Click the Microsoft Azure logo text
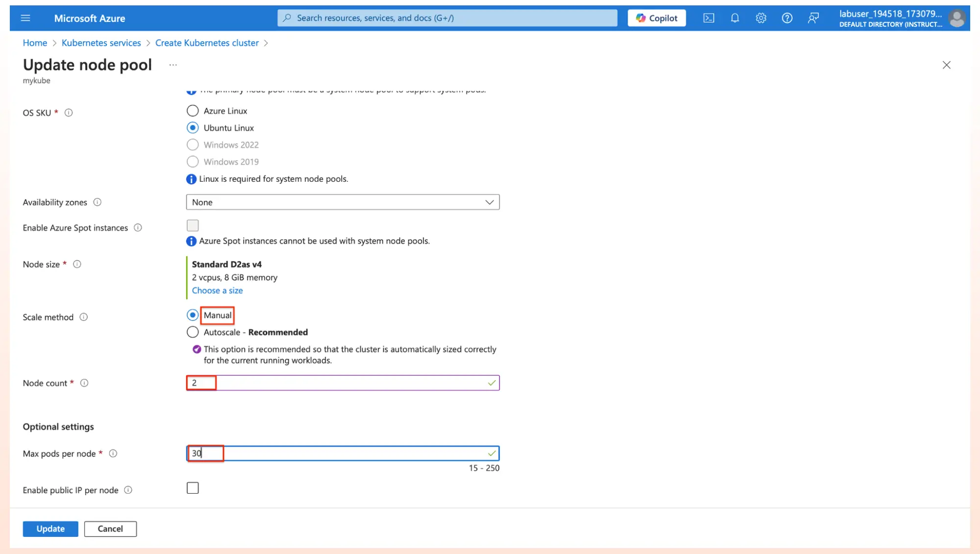This screenshot has height=554, width=980. point(90,19)
